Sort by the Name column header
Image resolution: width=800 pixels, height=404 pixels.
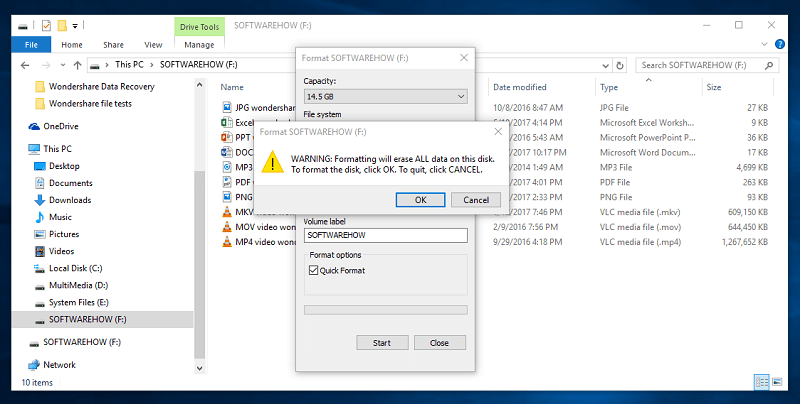232,87
